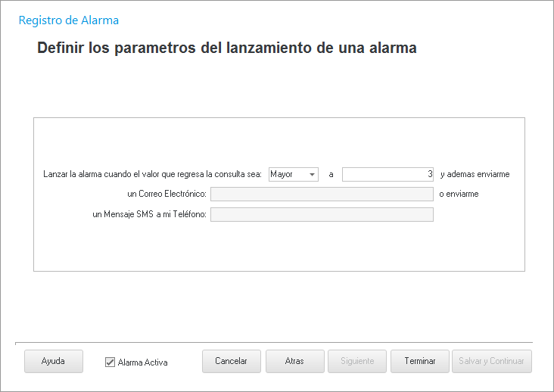Image resolution: width=554 pixels, height=392 pixels.
Task: Click the Registro de Alarma title
Action: point(69,20)
